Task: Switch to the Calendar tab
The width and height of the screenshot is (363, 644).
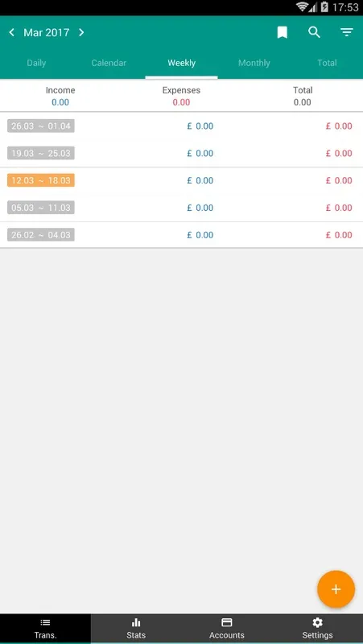Action: 109,63
